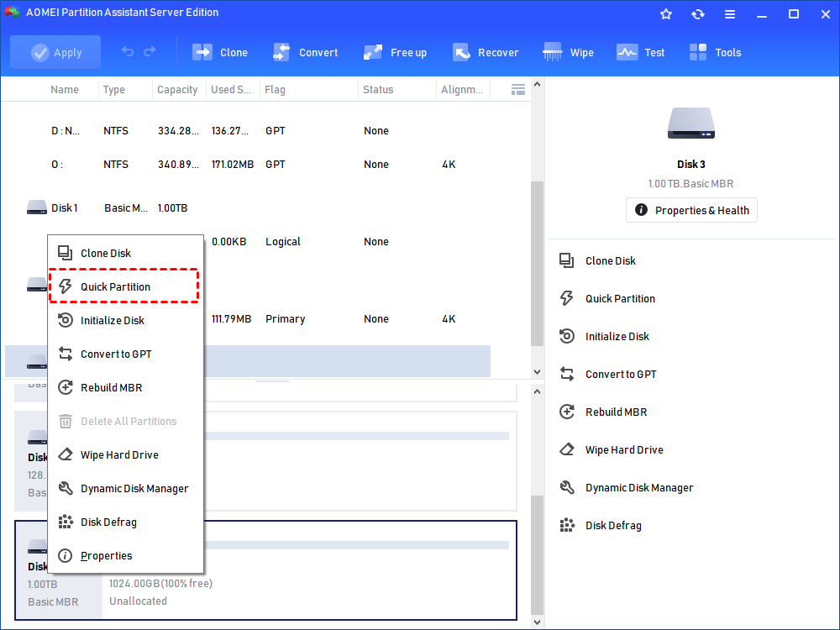This screenshot has width=840, height=630.
Task: Click Rebuild MBR in the right panel
Action: pos(602,412)
